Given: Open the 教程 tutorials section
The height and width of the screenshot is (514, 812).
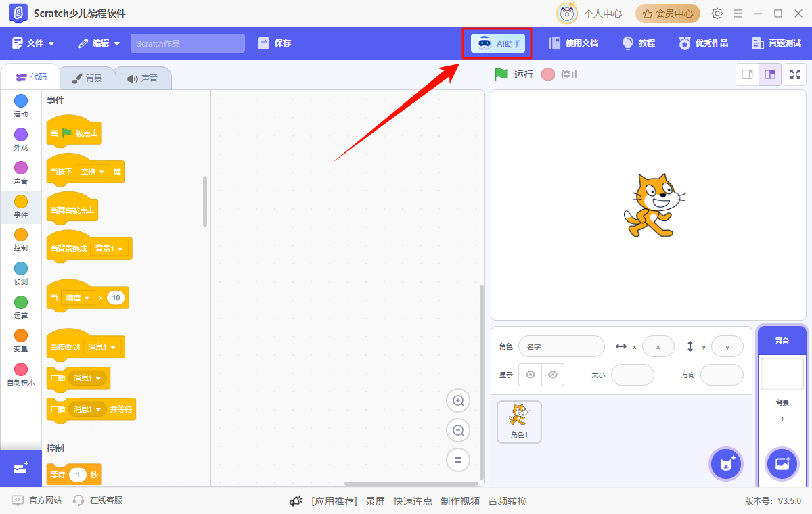Looking at the screenshot, I should [x=639, y=43].
